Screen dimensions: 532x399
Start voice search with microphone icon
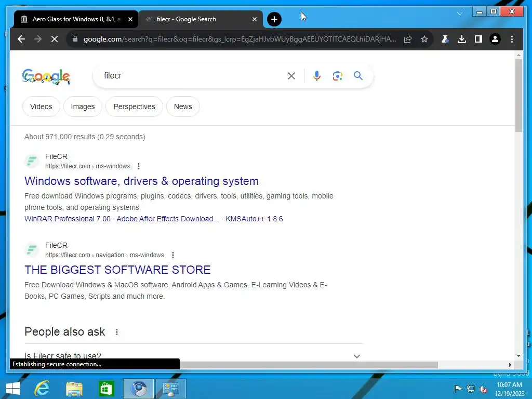(x=317, y=76)
